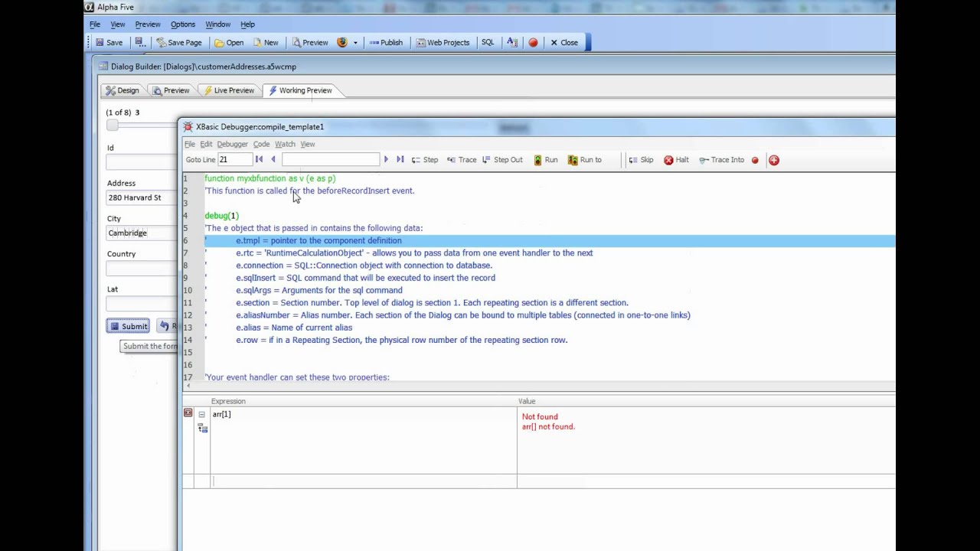
Task: Open the Code menu in the debugger
Action: 261,144
